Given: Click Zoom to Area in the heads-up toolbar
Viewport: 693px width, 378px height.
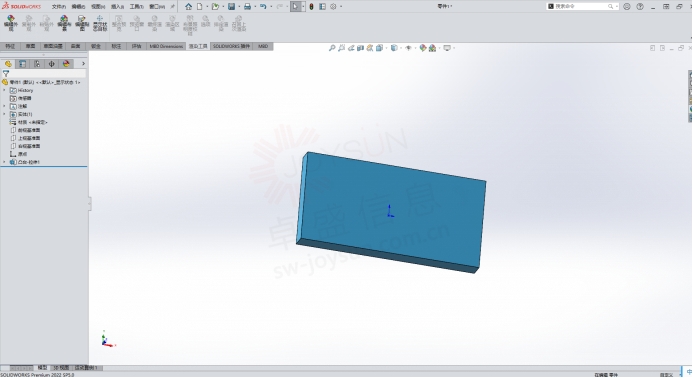Looking at the screenshot, I should pos(342,48).
